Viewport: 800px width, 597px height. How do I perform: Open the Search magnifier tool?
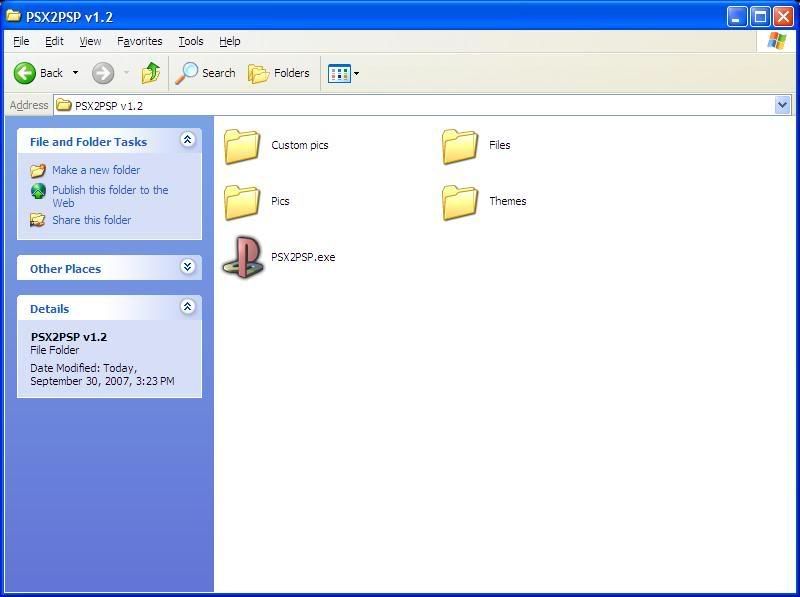coord(206,73)
